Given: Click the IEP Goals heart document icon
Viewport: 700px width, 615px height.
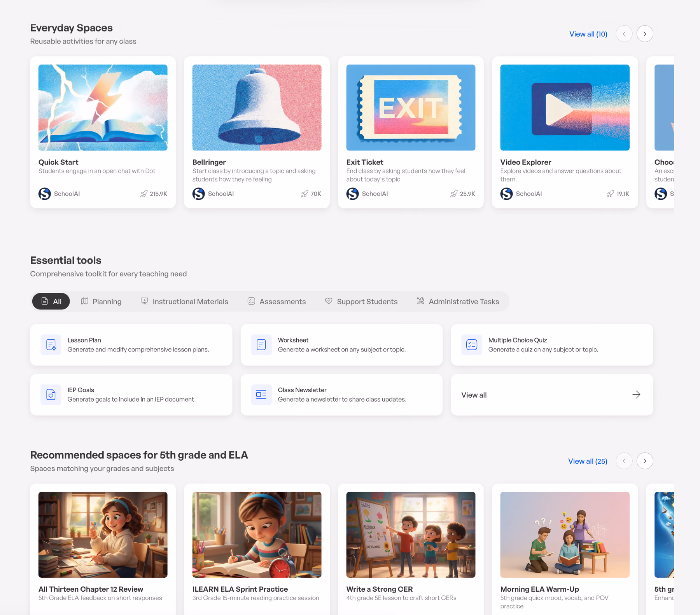Looking at the screenshot, I should (x=51, y=395).
